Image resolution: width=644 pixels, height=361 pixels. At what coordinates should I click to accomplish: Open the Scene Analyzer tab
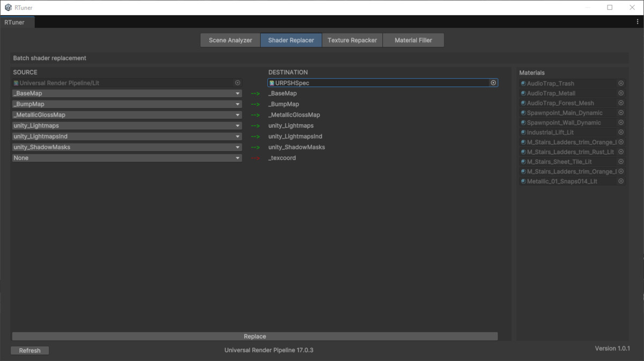click(x=230, y=40)
